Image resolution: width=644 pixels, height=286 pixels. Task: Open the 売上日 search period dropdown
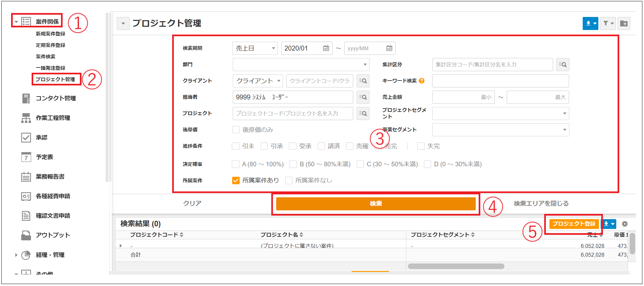click(x=255, y=48)
